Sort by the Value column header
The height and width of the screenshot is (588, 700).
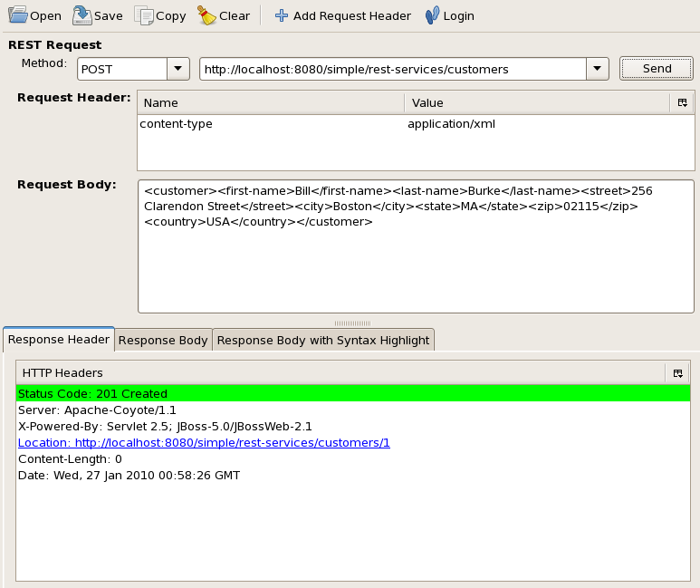pos(538,102)
